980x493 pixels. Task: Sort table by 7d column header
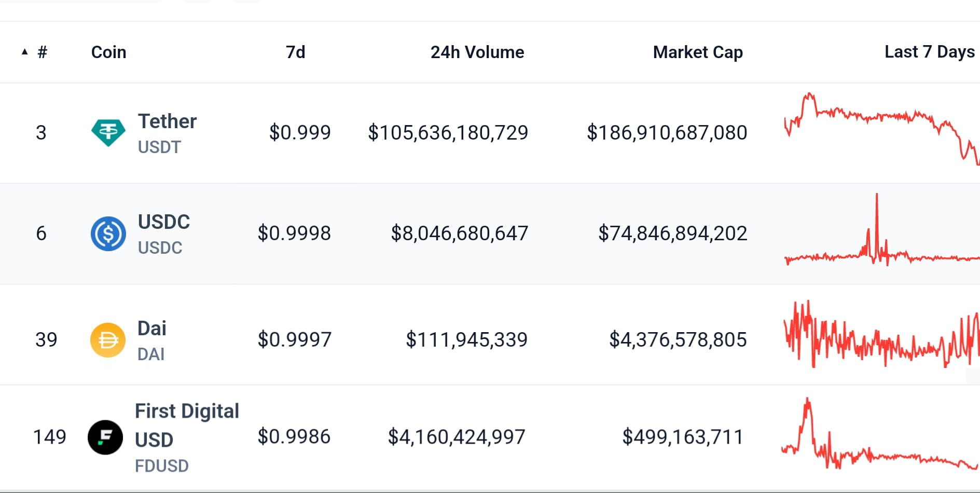(x=296, y=52)
